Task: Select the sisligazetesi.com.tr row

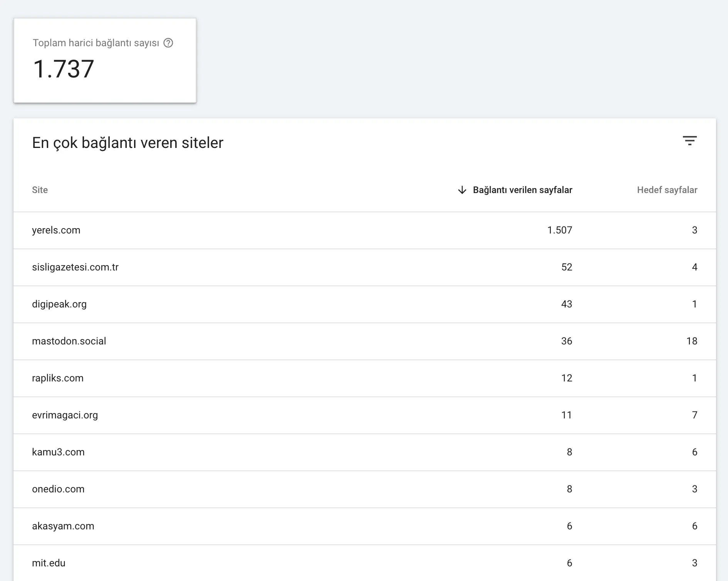Action: click(76, 267)
